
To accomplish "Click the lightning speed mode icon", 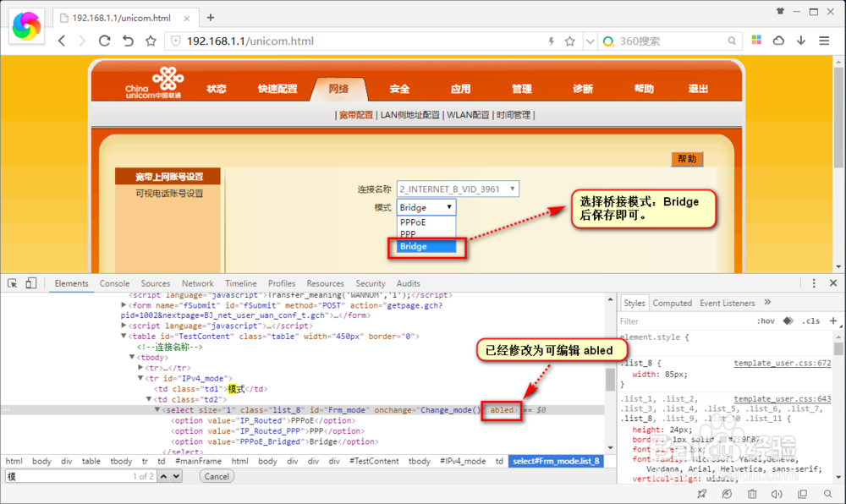I will click(551, 41).
